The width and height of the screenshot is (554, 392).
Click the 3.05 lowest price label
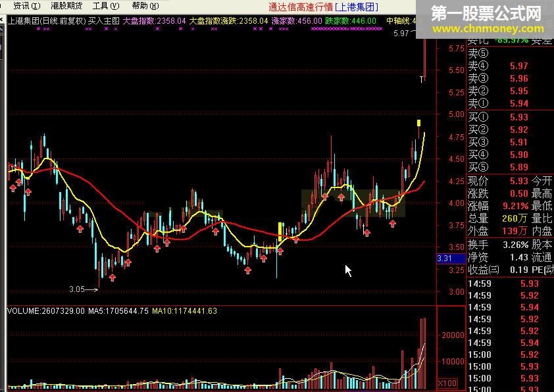(x=77, y=289)
